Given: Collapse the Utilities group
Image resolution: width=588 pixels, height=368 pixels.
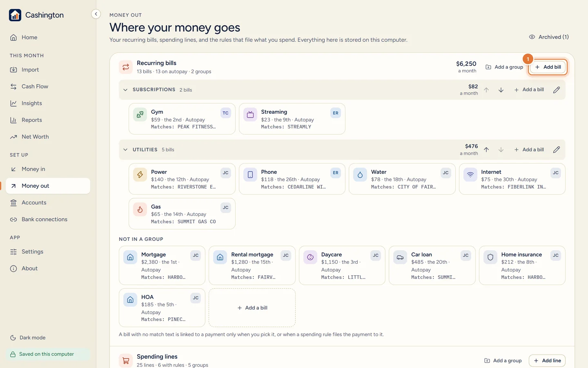Looking at the screenshot, I should (125, 150).
